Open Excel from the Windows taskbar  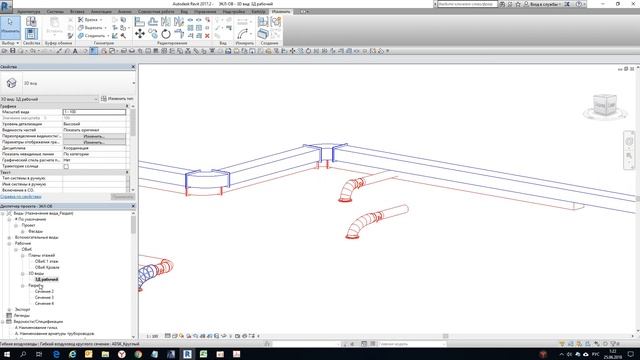coord(203,354)
